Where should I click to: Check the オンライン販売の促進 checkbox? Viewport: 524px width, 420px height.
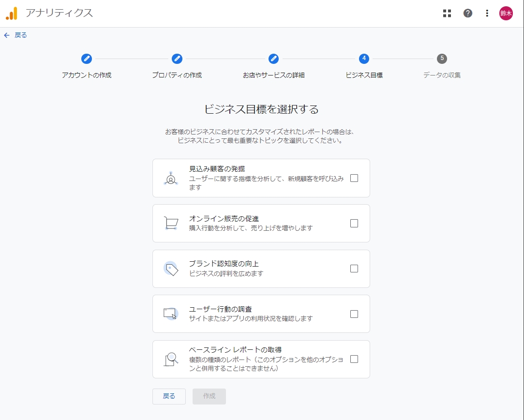pos(354,223)
